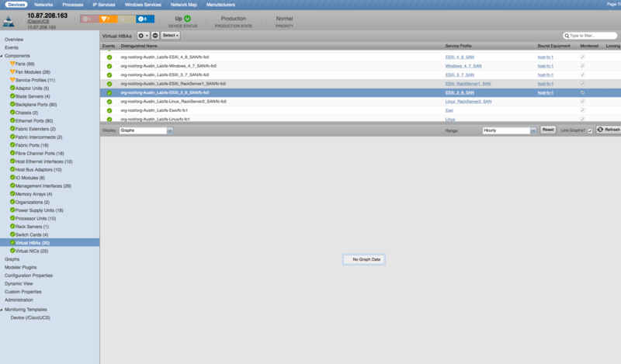The height and width of the screenshot is (364, 621).
Task: Open the Linux_RackServer2_SAN service profile link
Action: 468,102
